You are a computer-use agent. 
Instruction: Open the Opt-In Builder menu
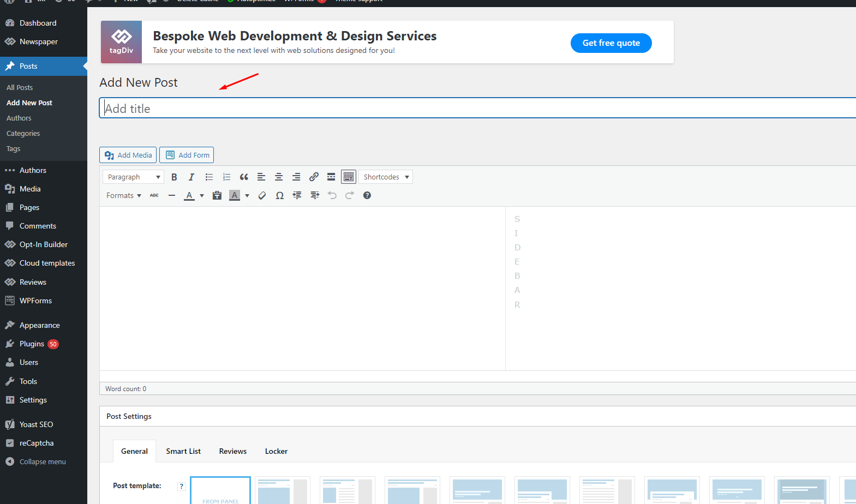(x=44, y=244)
